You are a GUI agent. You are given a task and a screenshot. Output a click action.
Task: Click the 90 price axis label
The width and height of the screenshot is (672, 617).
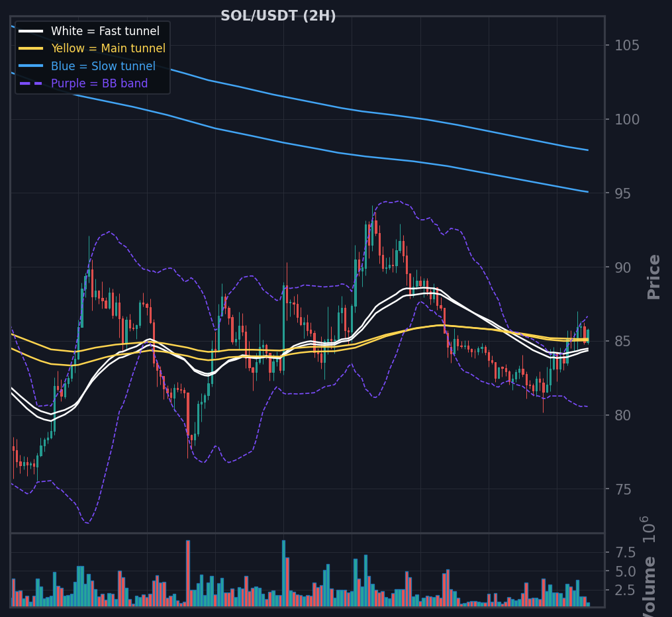[x=623, y=268]
